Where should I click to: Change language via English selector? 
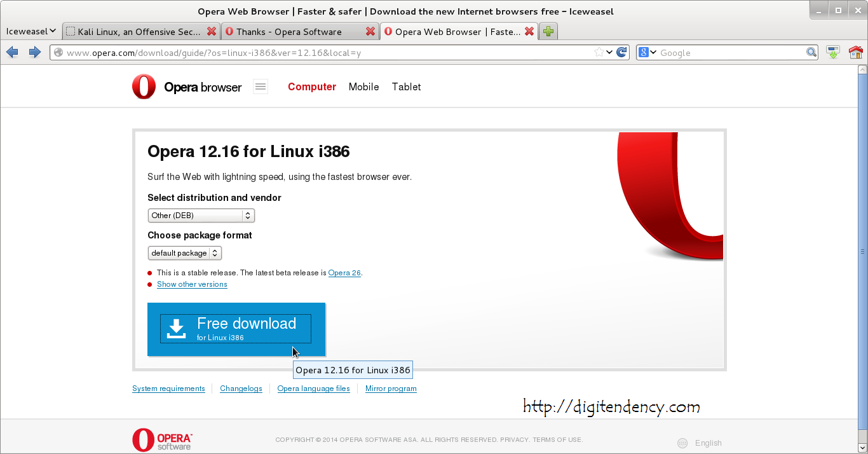tap(709, 443)
